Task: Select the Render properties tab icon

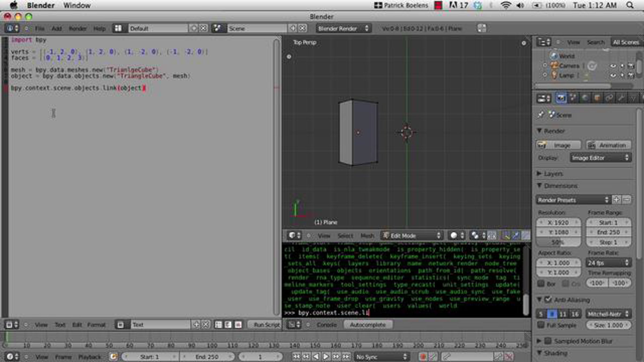Action: coord(561,98)
